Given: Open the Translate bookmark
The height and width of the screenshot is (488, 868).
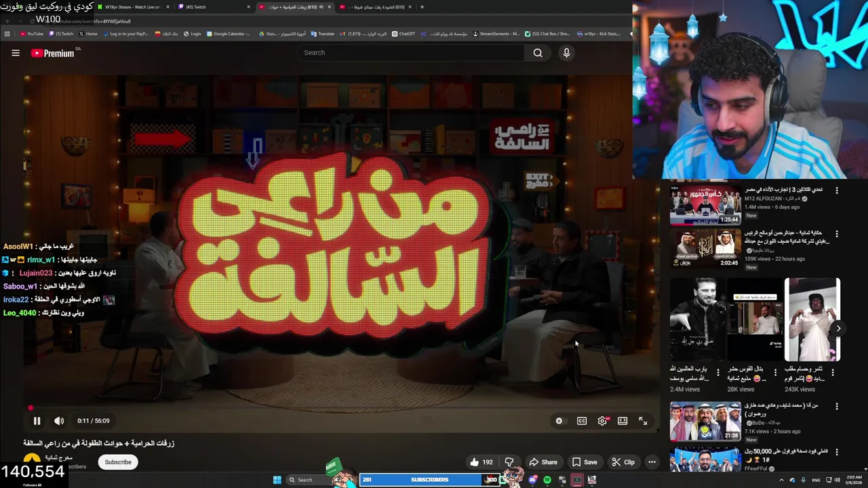Looking at the screenshot, I should pos(323,34).
